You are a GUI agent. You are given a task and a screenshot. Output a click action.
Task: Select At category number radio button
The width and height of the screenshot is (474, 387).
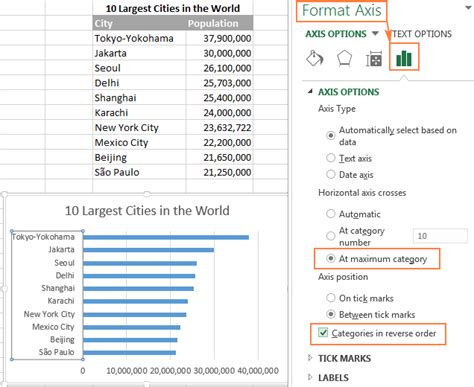pos(331,236)
